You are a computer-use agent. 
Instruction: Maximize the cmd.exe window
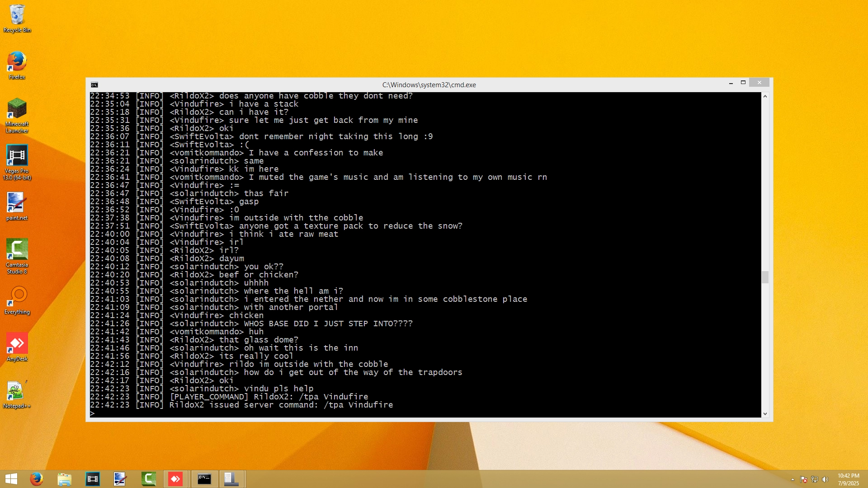(743, 83)
